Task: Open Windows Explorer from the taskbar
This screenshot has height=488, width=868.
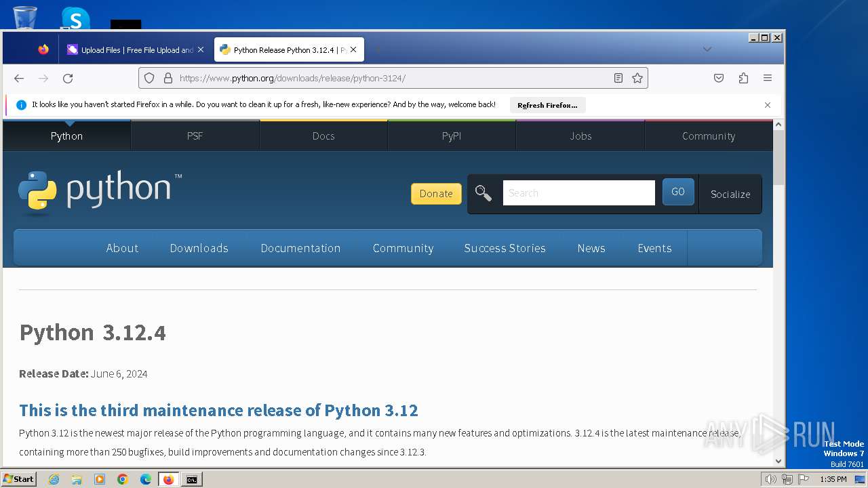Action: 77,479
